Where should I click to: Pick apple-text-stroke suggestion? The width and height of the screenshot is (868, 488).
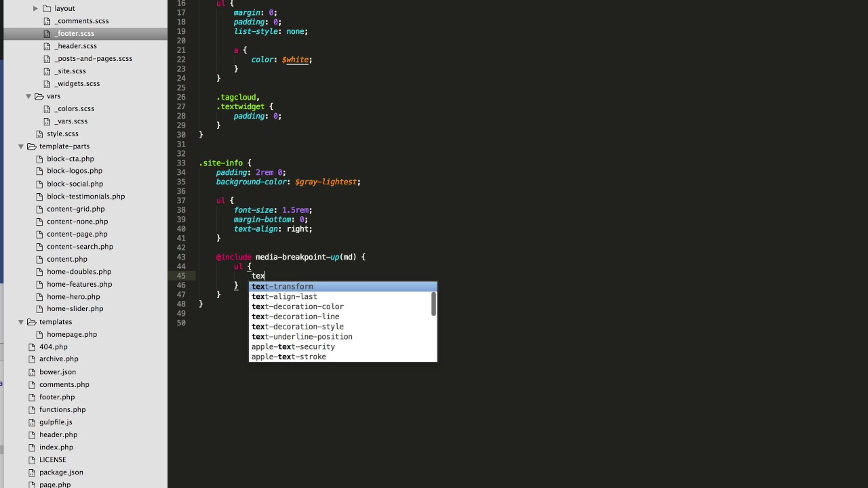pos(342,357)
